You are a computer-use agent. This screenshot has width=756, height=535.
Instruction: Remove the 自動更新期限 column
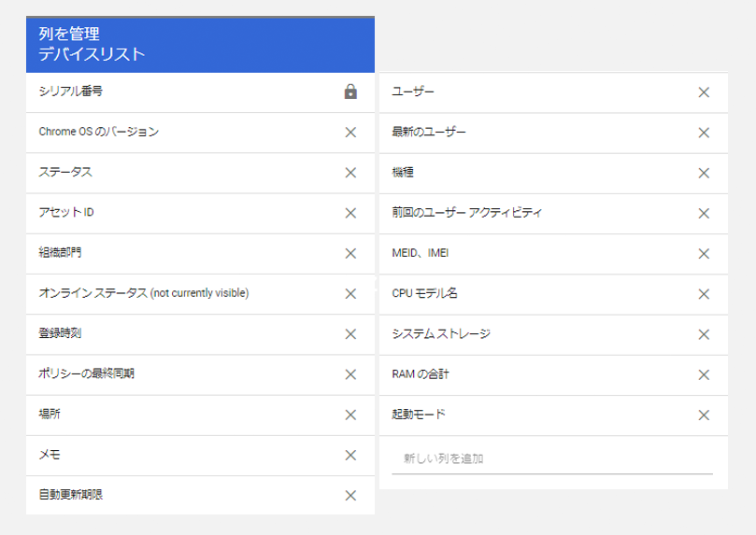[350, 496]
